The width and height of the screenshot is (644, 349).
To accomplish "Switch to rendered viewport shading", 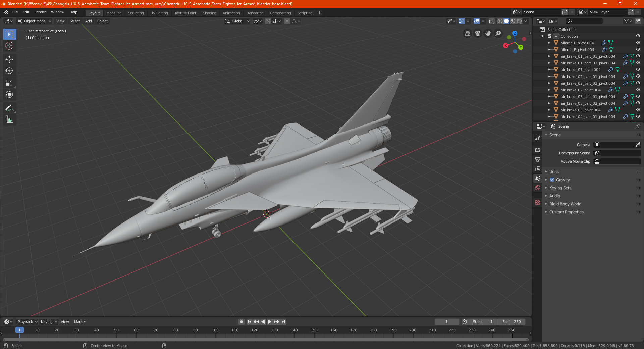I will 519,21.
